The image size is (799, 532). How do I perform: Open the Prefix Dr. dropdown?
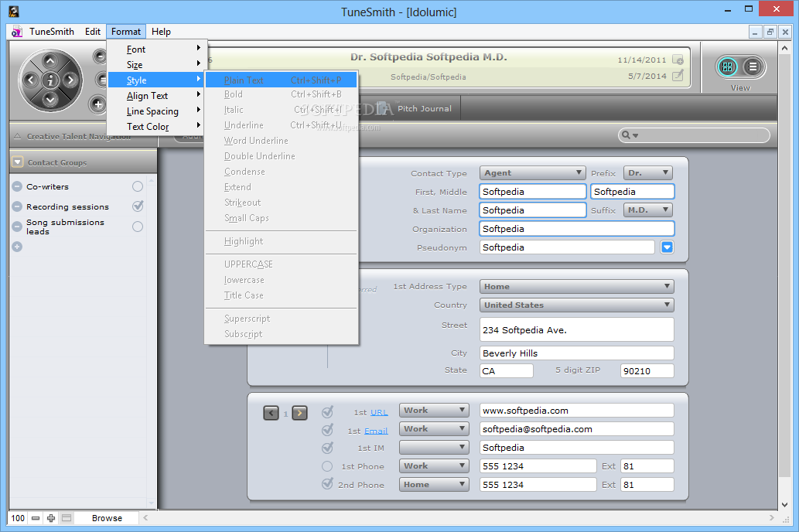pyautogui.click(x=647, y=172)
